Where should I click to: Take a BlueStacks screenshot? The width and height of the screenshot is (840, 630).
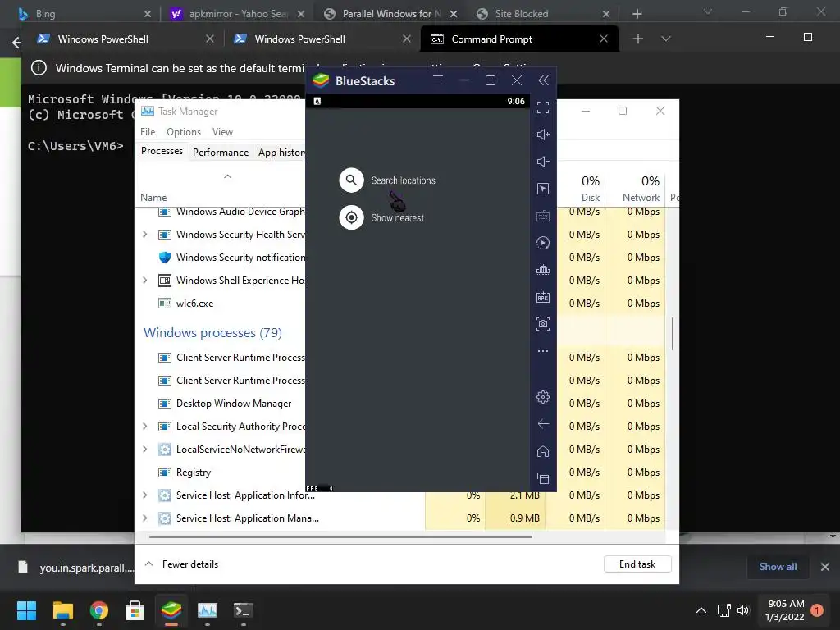(543, 323)
